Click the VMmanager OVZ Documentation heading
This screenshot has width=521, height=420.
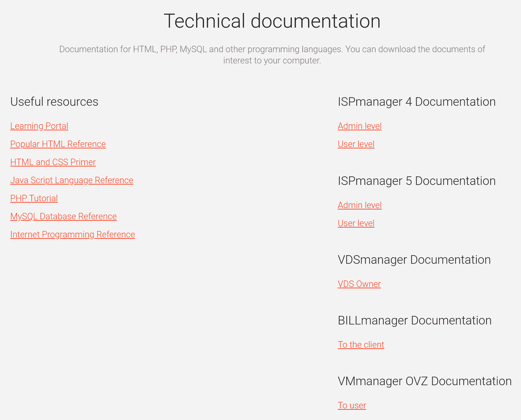(425, 381)
